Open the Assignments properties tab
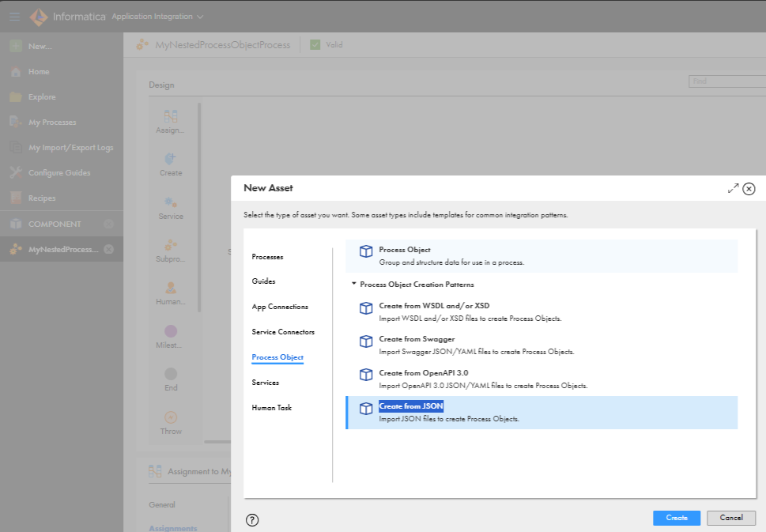The image size is (766, 532). (x=173, y=528)
